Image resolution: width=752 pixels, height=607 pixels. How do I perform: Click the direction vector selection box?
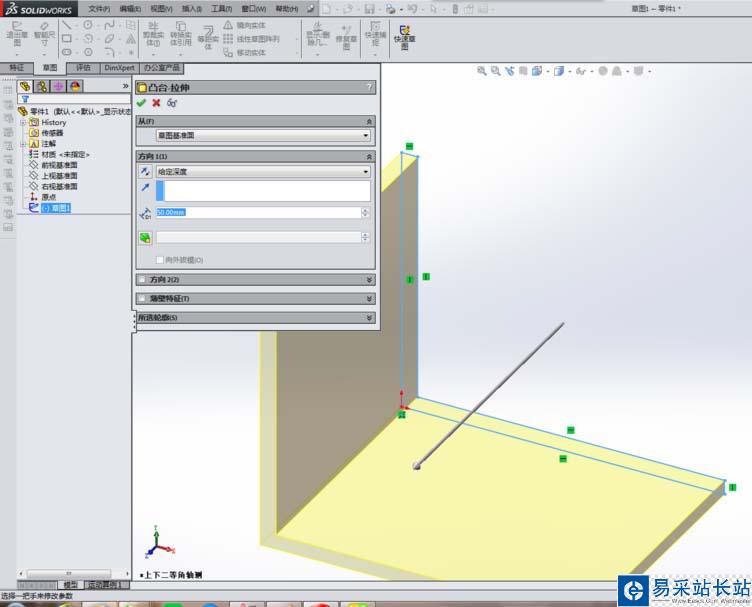(x=263, y=191)
